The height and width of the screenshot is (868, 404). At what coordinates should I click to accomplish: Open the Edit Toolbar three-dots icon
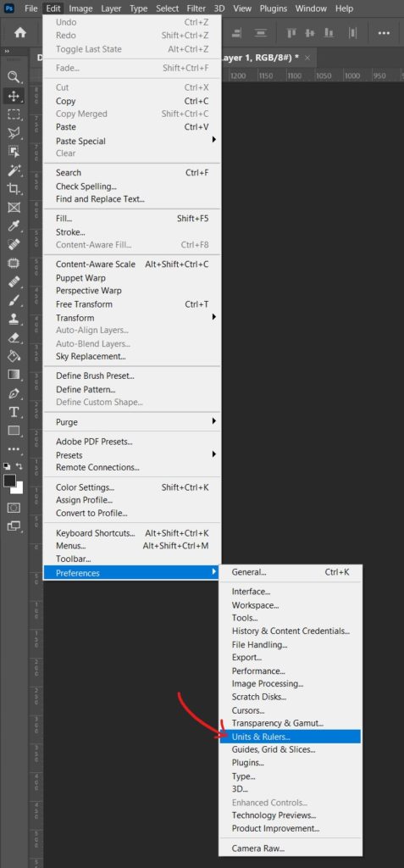(x=14, y=449)
